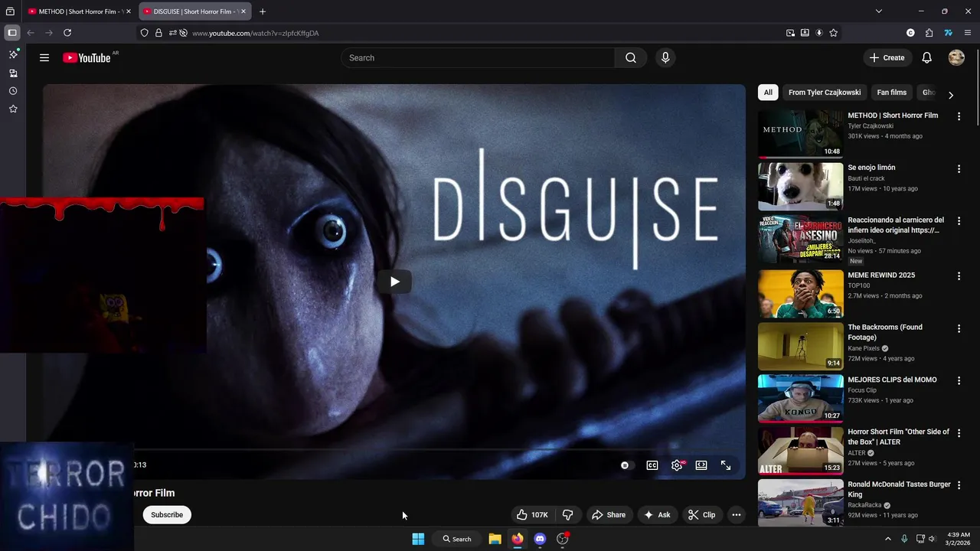Viewport: 980px width, 551px height.
Task: Select the All filter chip
Action: click(x=768, y=93)
